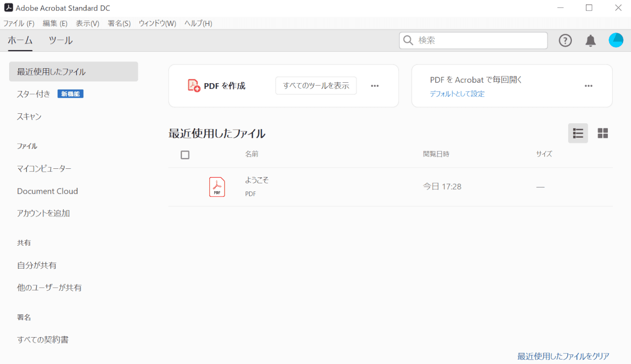Viewport: 631px width, 364px height.
Task: Open 他のユーザーが共有 in the sidebar
Action: [x=49, y=288]
